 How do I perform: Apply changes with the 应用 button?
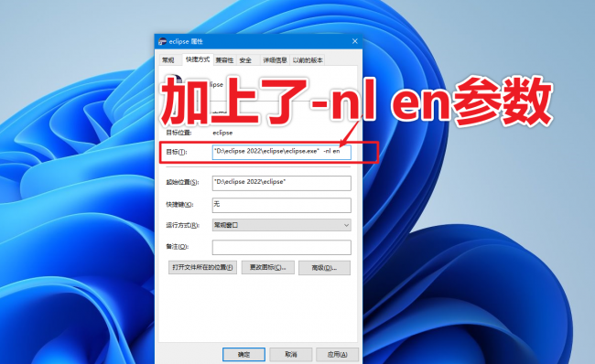(338, 355)
